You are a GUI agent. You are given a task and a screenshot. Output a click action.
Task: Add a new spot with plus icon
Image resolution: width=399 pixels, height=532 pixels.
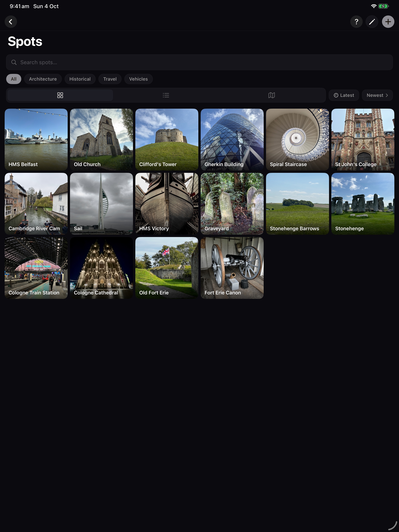pos(388,22)
